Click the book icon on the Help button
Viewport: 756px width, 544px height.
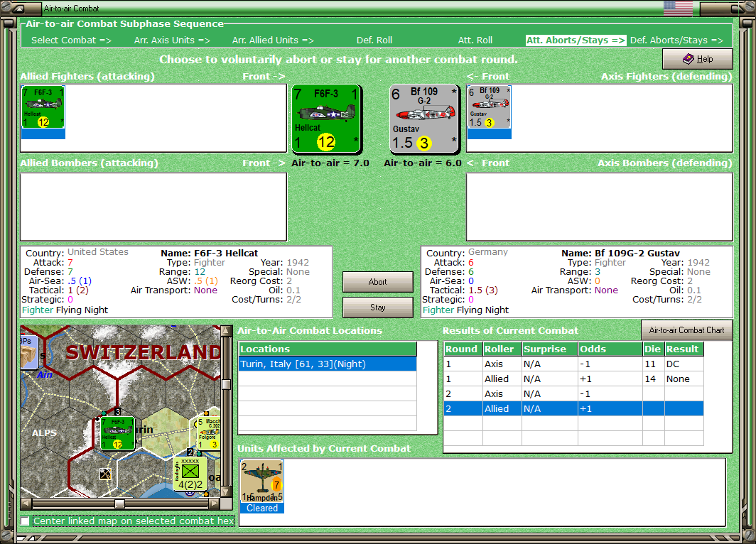tap(688, 59)
